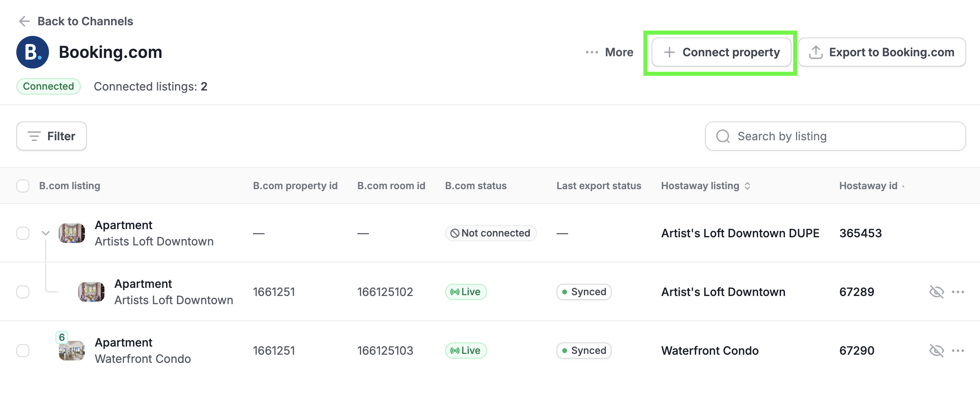Click the Booking.com logo icon
The height and width of the screenshot is (402, 980).
(x=33, y=52)
